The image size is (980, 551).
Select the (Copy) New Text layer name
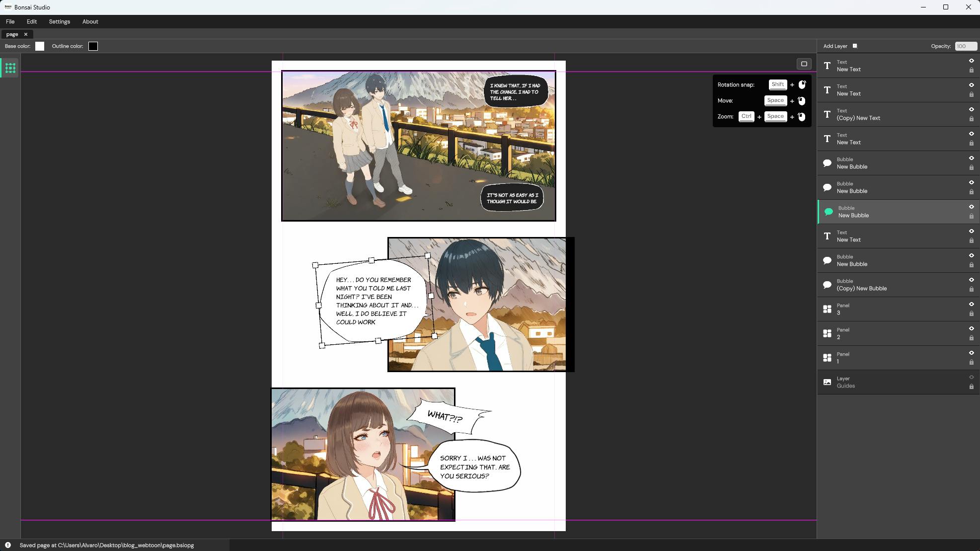(x=858, y=118)
